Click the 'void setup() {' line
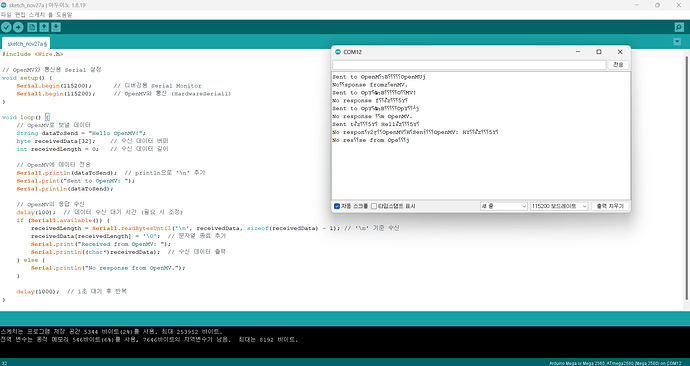Viewport: 690px width, 366px height. click(27, 77)
